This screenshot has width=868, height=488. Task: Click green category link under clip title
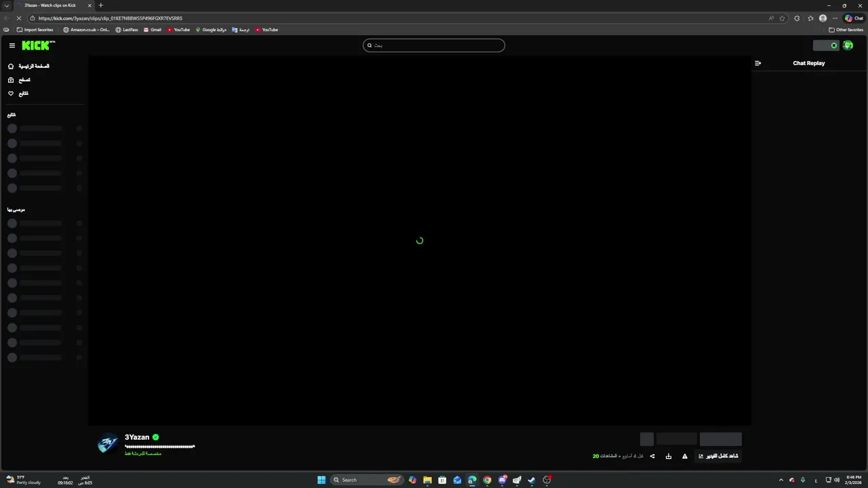[142, 453]
